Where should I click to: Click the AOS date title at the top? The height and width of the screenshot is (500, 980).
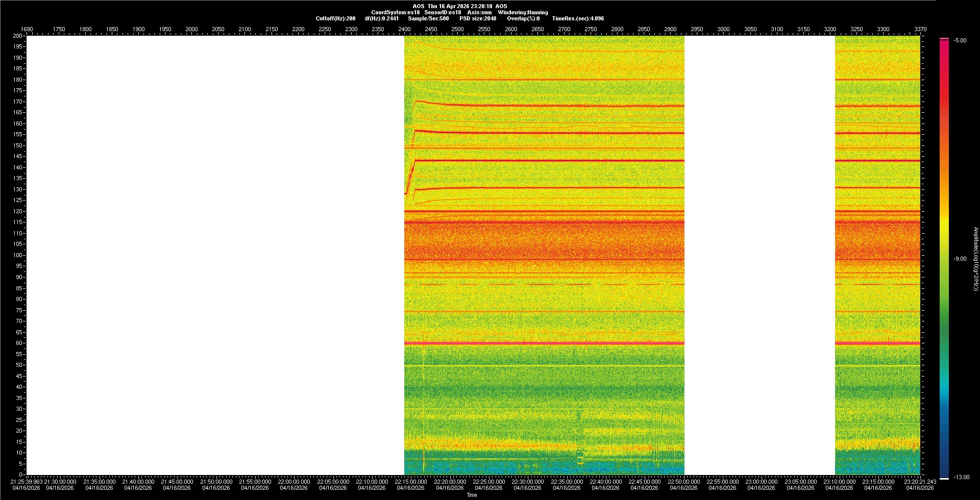click(459, 6)
